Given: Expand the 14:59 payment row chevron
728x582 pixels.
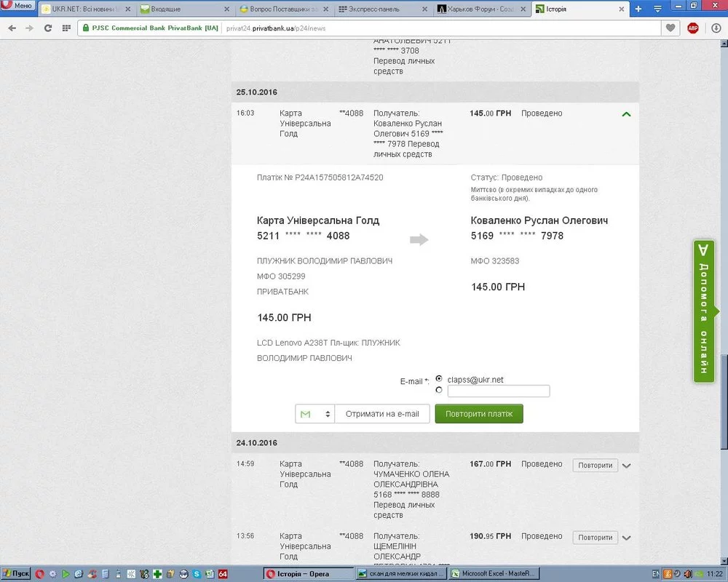Looking at the screenshot, I should (626, 466).
